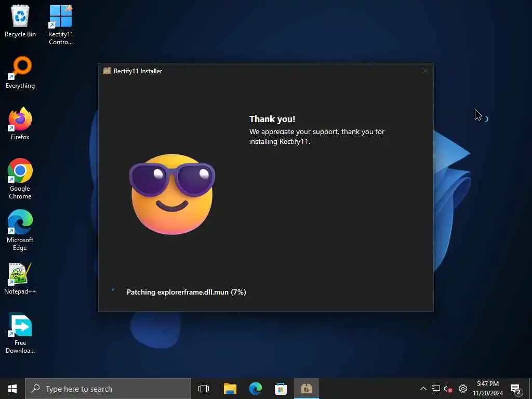Click the progress spinner beside patching status
This screenshot has height=399, width=532.
point(113,290)
